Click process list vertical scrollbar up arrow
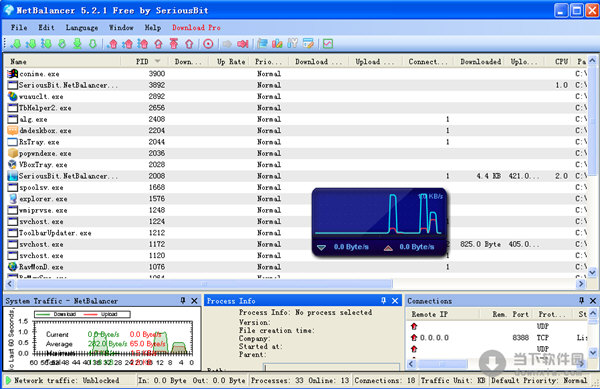This screenshot has height=389, width=600. tap(592, 60)
